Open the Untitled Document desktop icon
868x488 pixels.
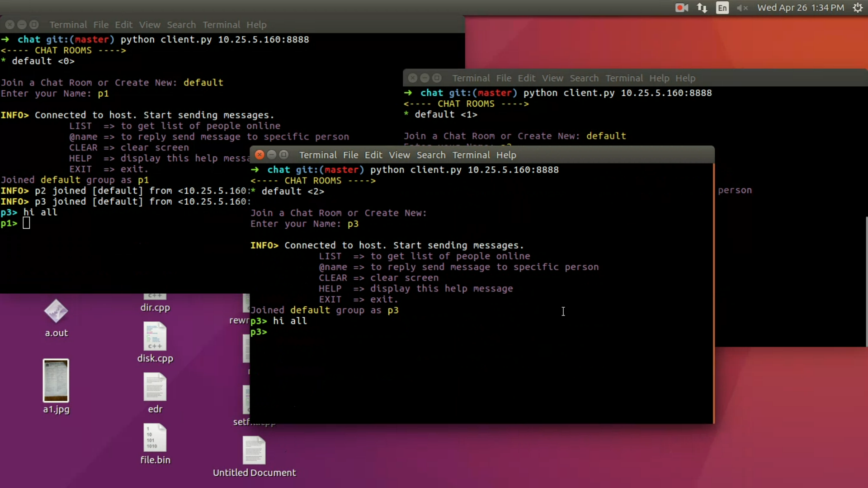(254, 450)
